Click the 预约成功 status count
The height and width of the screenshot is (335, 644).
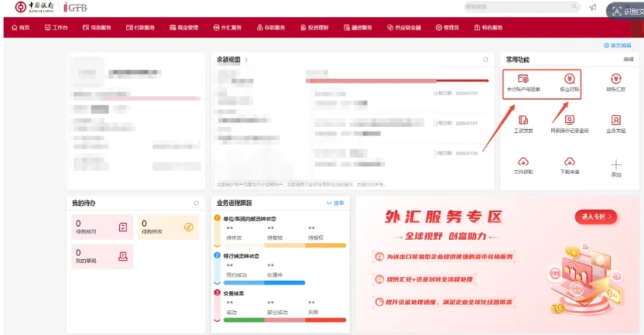(x=230, y=266)
